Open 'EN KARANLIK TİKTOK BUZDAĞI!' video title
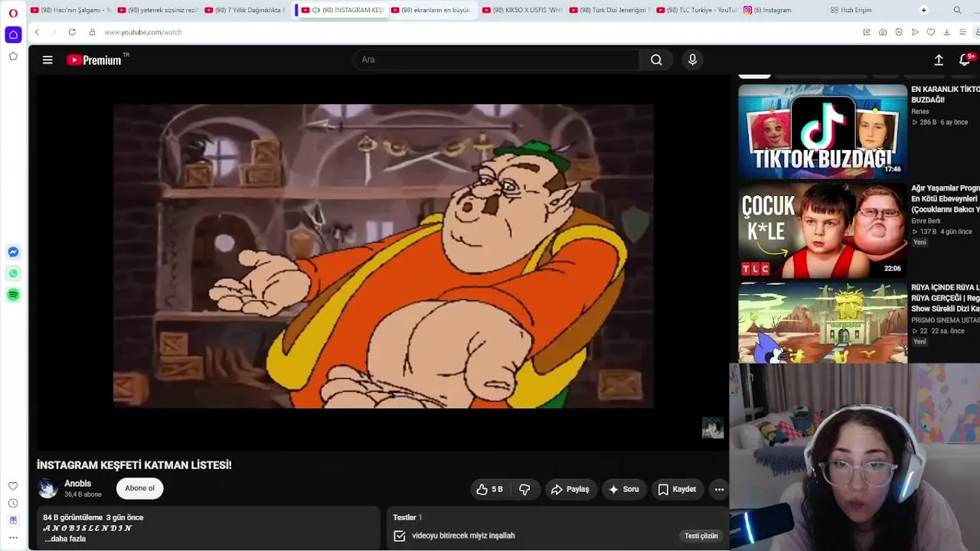Image resolution: width=980 pixels, height=551 pixels. [x=945, y=95]
